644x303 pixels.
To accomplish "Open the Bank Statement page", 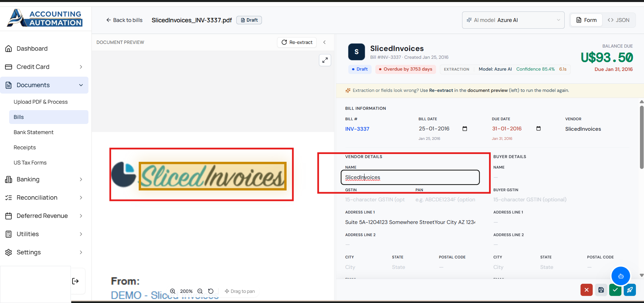I will 33,132.
